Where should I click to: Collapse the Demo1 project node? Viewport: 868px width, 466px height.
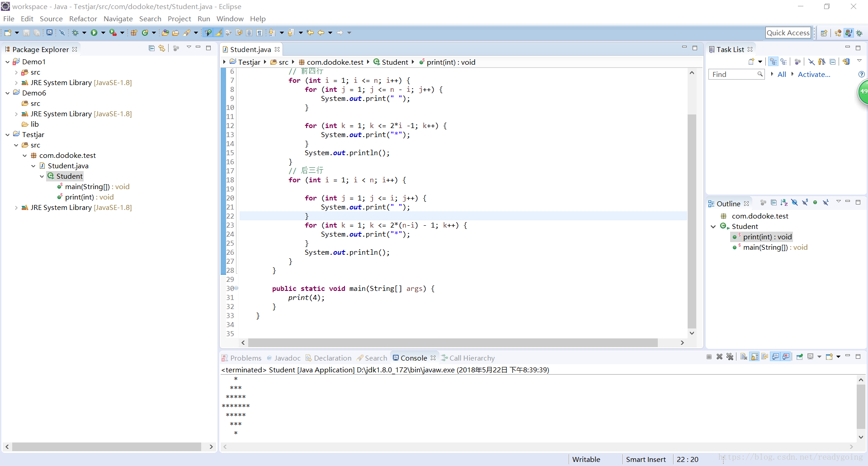pyautogui.click(x=7, y=62)
